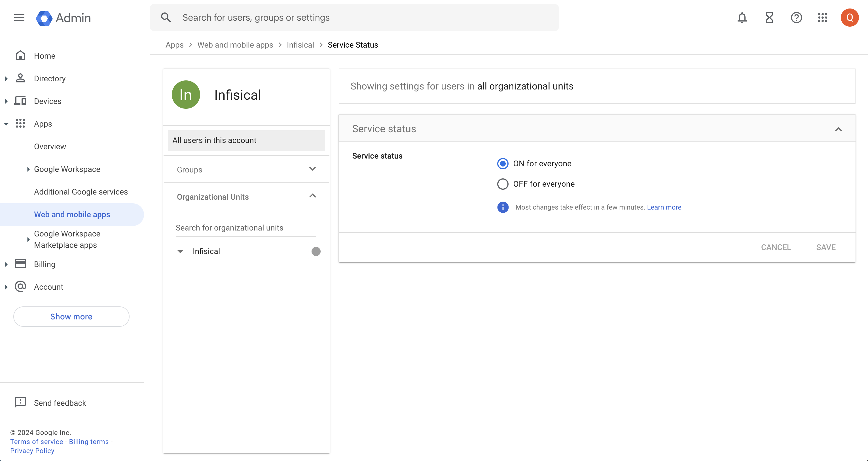Click the Account at-sign icon

pyautogui.click(x=20, y=287)
